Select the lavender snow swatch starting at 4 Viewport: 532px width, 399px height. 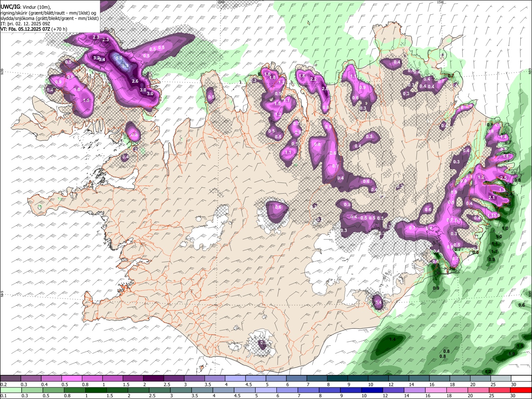[x=235, y=378]
